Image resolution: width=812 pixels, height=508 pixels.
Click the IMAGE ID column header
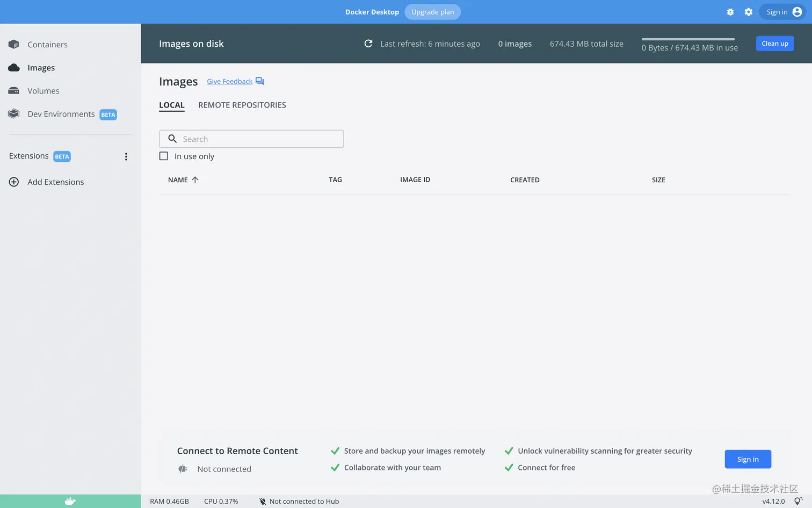(415, 180)
